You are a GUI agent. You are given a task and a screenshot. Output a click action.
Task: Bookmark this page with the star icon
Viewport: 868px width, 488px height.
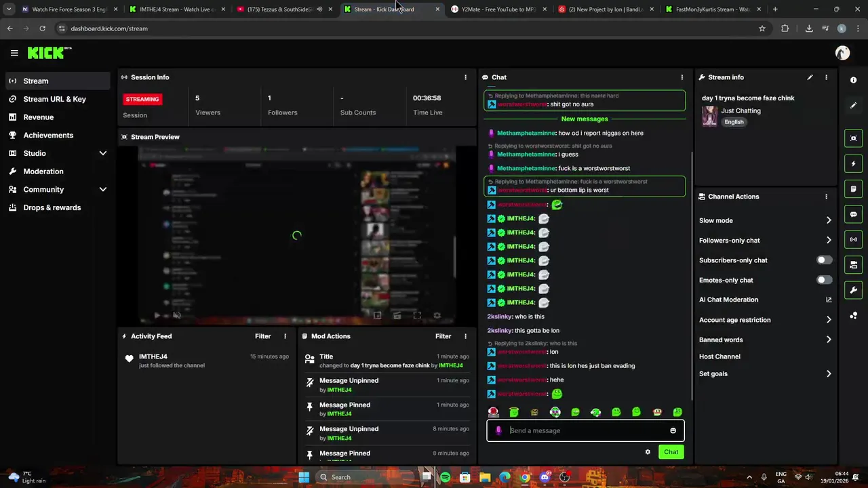[x=762, y=28]
